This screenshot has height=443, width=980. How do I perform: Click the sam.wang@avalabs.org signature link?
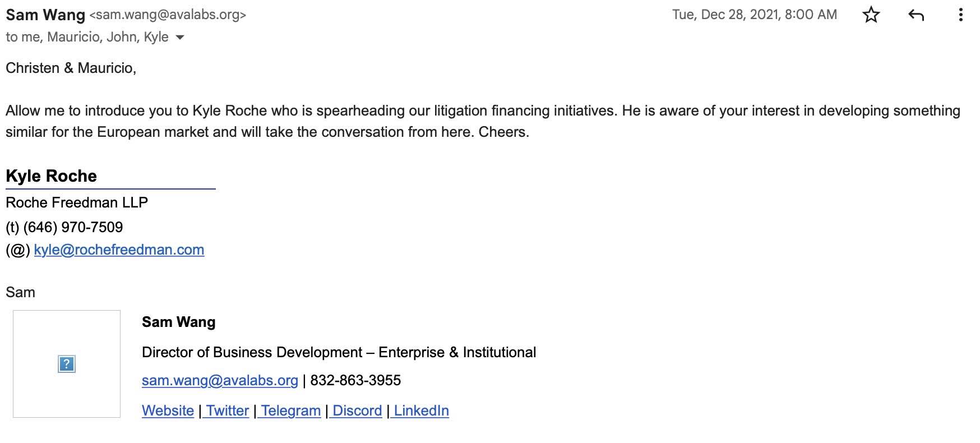[220, 380]
